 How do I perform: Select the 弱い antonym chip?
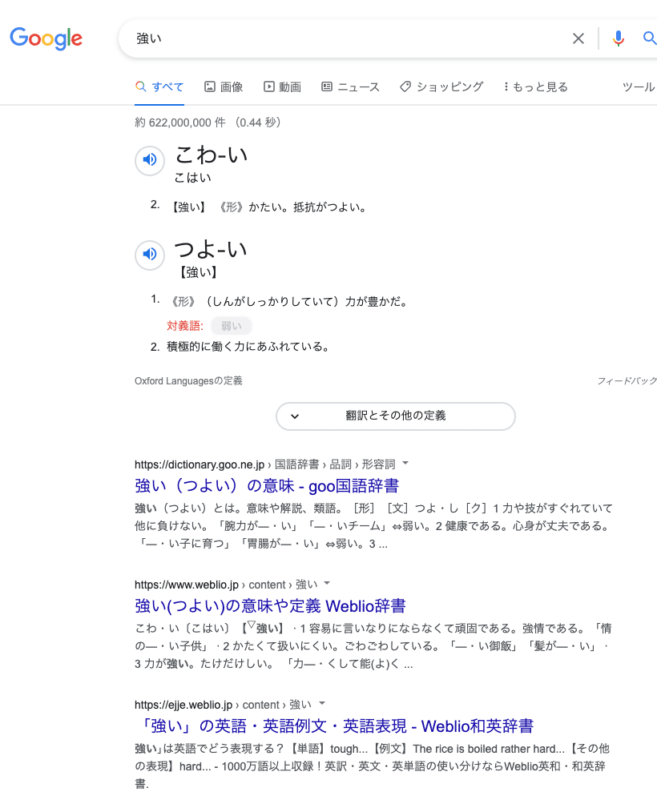tap(231, 325)
